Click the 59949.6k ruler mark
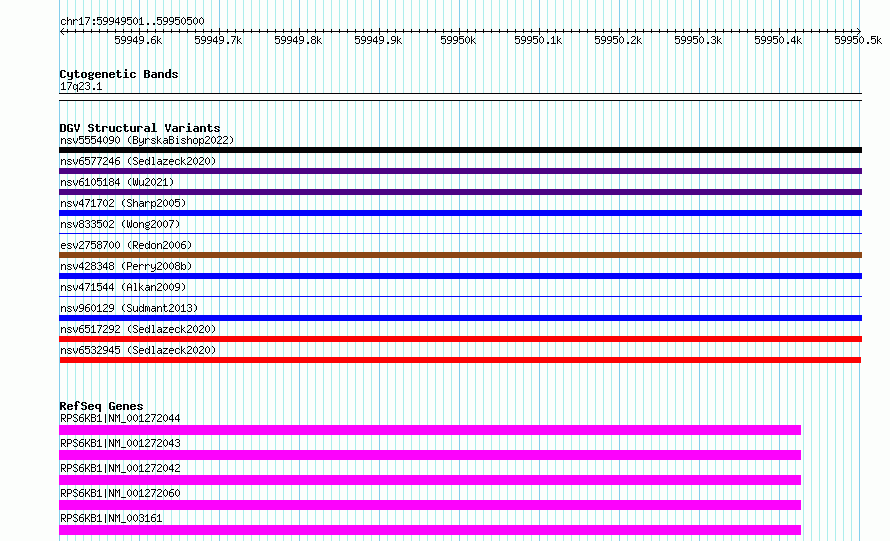 pos(138,40)
